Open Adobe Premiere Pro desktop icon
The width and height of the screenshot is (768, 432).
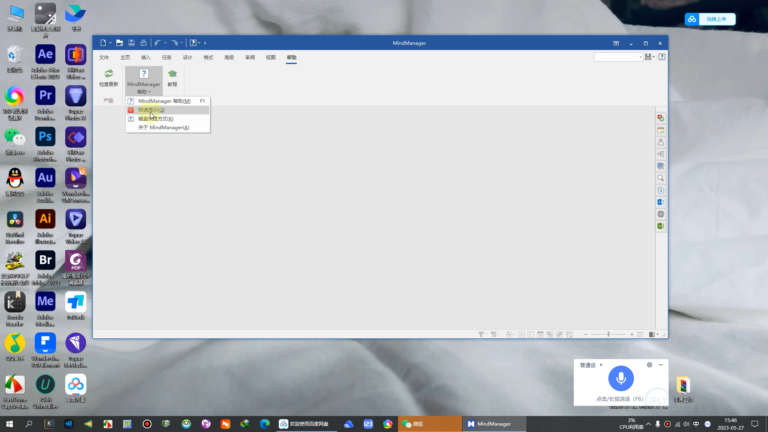pos(45,102)
